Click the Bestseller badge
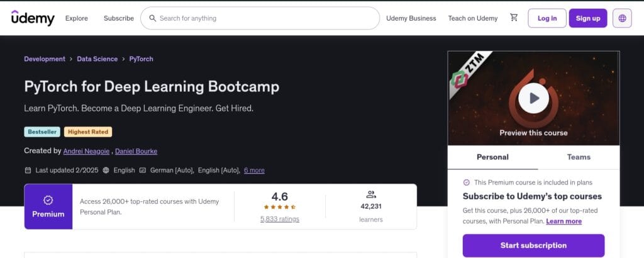644x258 pixels. (42, 132)
